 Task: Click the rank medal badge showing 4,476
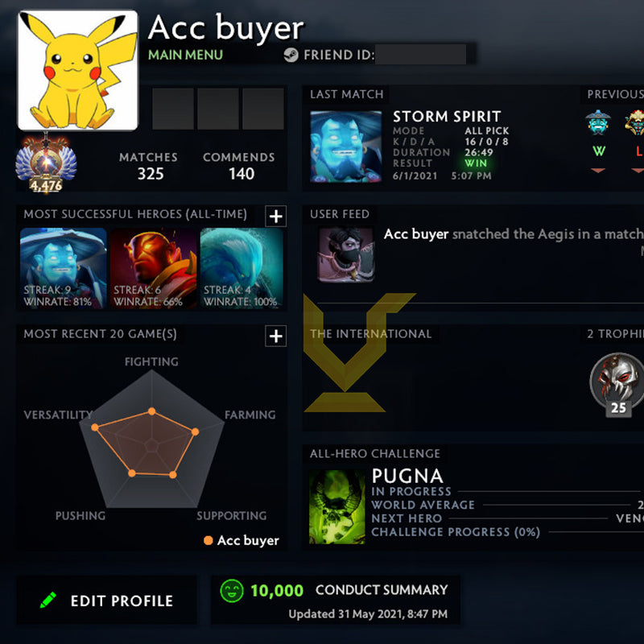(46, 163)
